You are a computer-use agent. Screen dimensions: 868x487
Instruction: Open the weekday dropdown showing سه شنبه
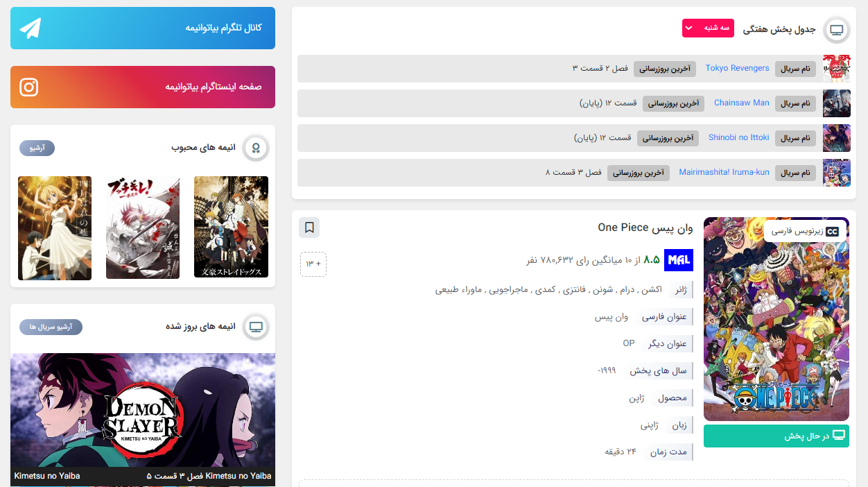coord(708,28)
